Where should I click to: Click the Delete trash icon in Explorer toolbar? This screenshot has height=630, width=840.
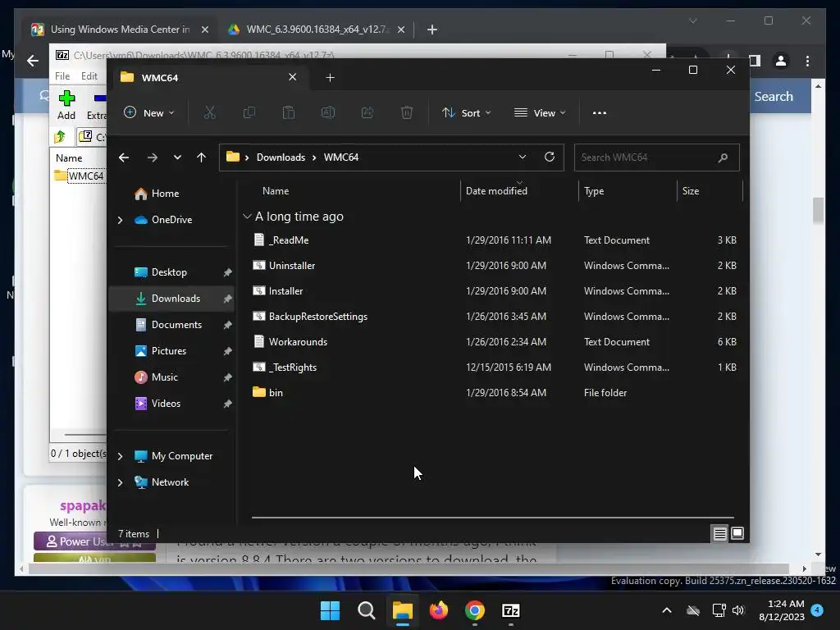coord(407,113)
